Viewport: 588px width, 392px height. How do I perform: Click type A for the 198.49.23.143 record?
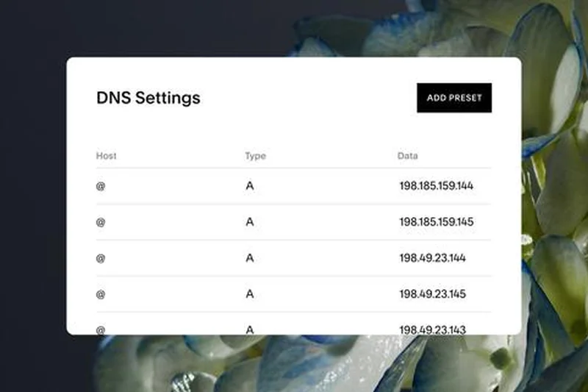point(250,329)
